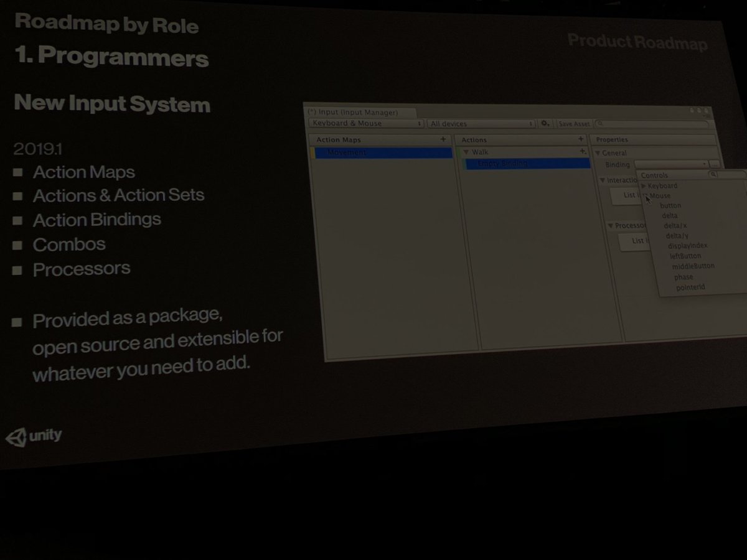Open the Binding dropdown field
The image size is (747, 560).
pos(670,164)
